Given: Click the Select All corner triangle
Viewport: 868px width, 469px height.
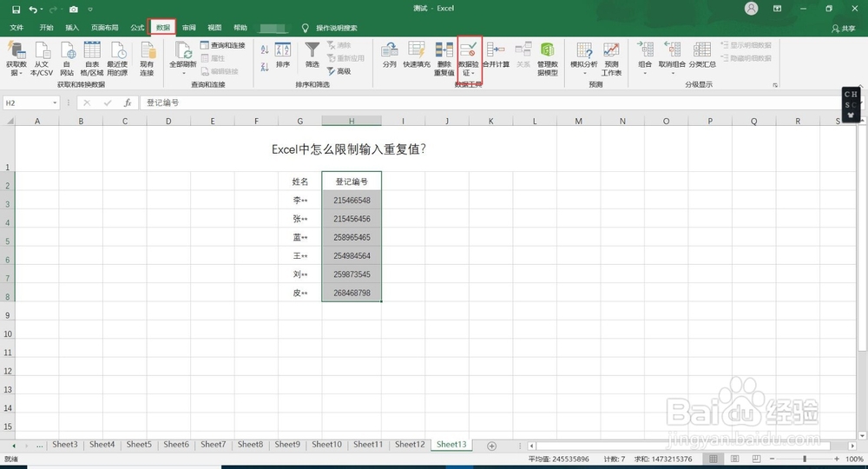Looking at the screenshot, I should click(10, 121).
